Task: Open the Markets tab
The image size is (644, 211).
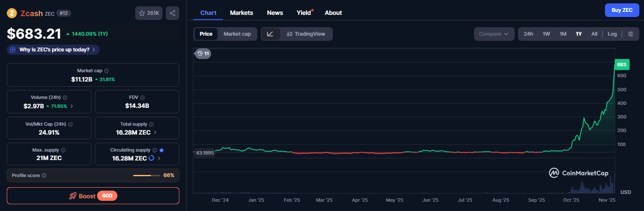Action: point(241,13)
